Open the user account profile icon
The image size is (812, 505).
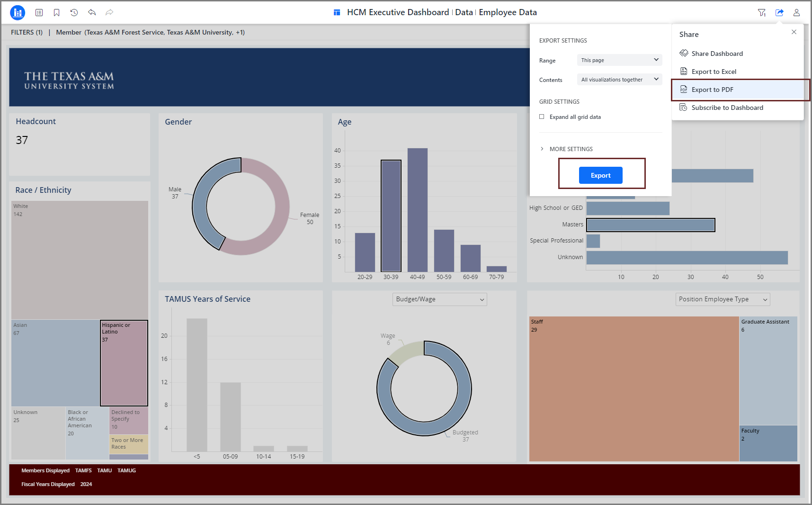[797, 13]
